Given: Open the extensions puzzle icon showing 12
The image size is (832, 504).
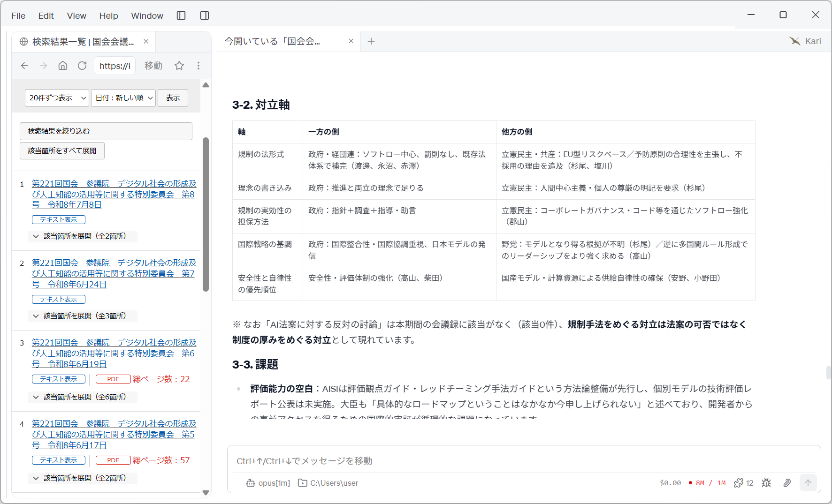Looking at the screenshot, I should click(743, 482).
